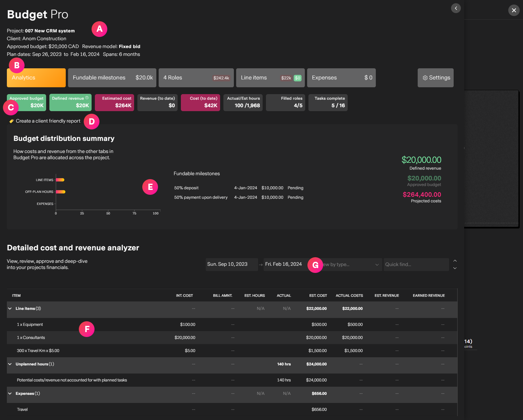Click the Travel expense row
The width and height of the screenshot is (523, 420).
click(232, 410)
